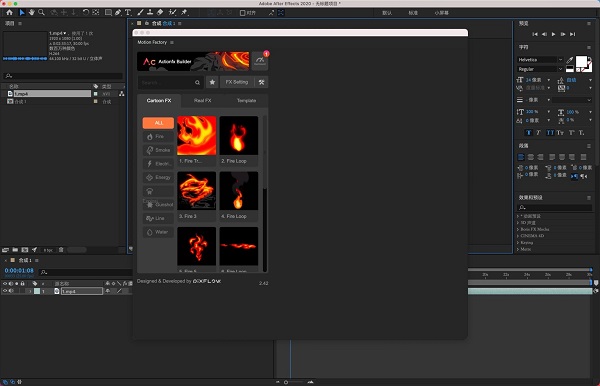Select the Puppet Pin tool
The width and height of the screenshot is (600, 386).
coord(184,13)
